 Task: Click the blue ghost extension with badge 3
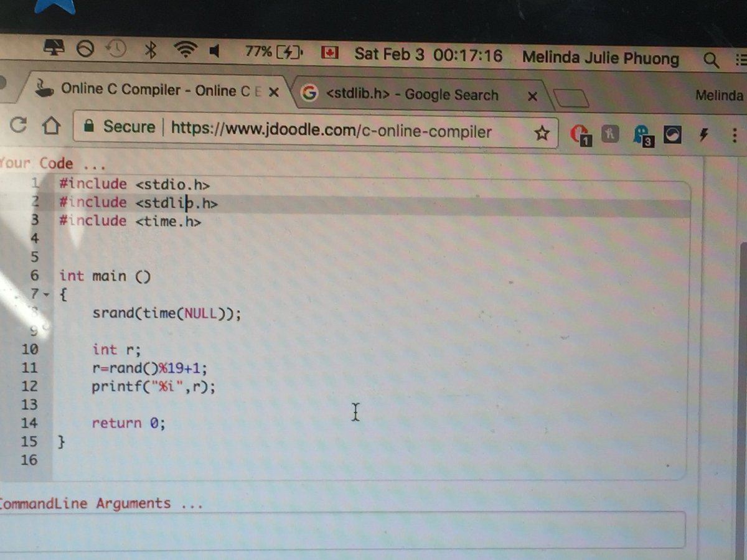(x=642, y=135)
